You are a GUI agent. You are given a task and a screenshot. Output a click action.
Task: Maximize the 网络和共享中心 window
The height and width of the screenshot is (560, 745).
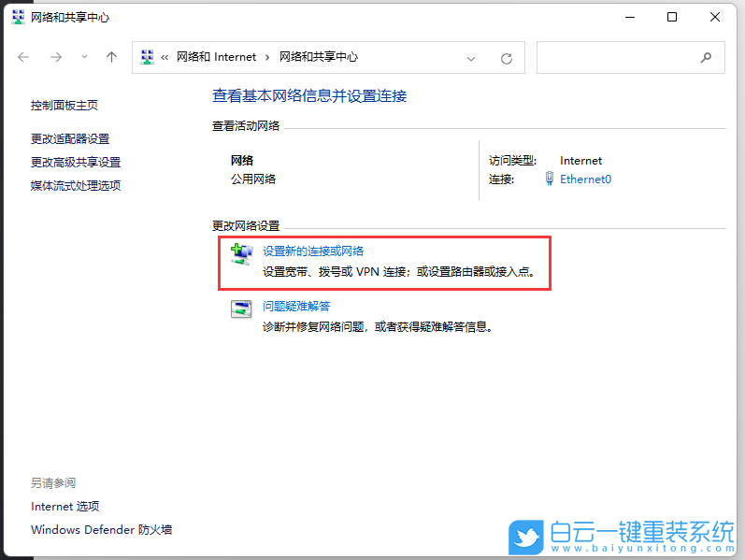(672, 17)
